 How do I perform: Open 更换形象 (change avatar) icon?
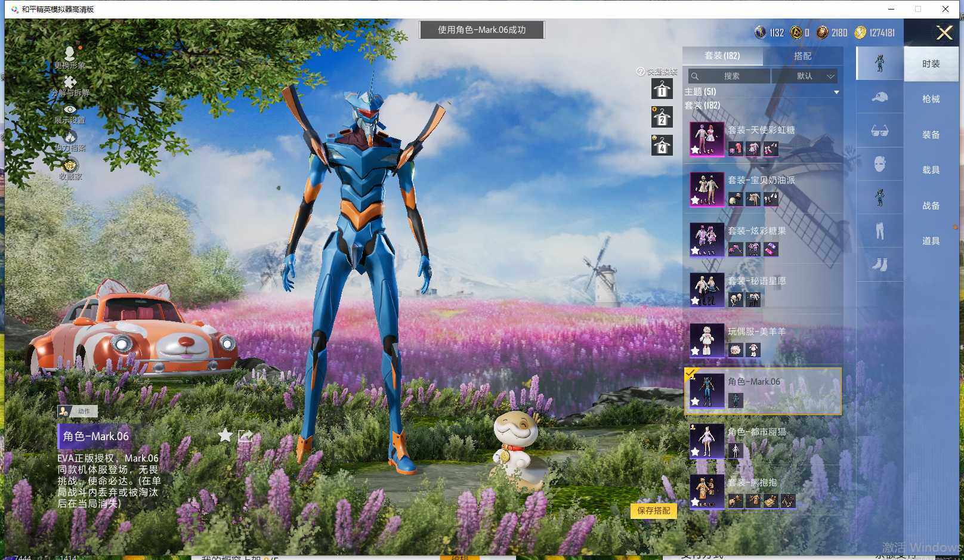69,54
